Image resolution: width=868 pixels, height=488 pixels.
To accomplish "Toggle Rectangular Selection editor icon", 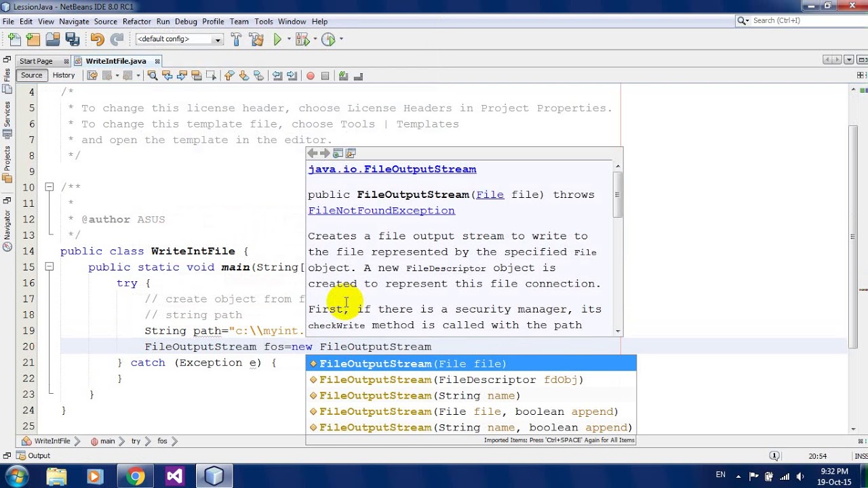I will [x=212, y=75].
